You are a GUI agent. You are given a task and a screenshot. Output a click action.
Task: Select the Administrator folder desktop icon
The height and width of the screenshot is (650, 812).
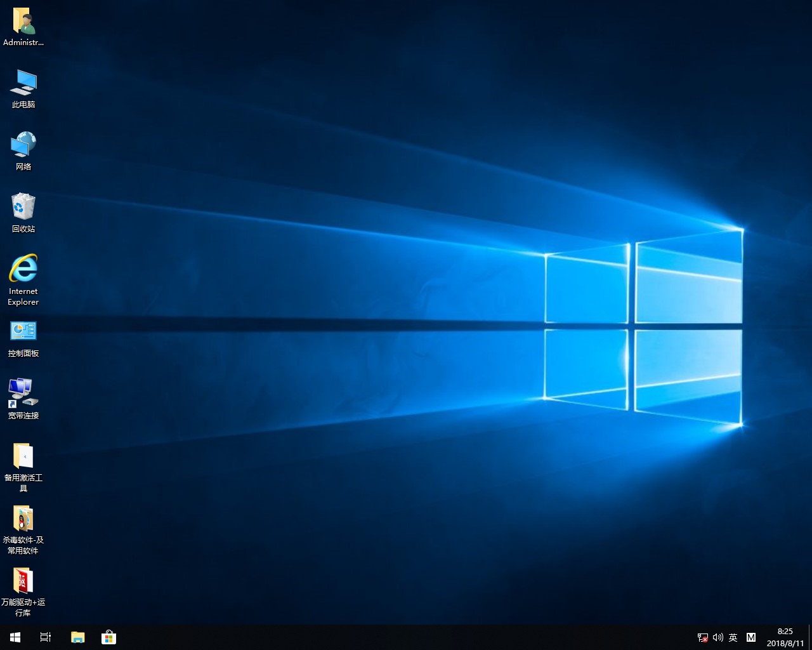[23, 27]
